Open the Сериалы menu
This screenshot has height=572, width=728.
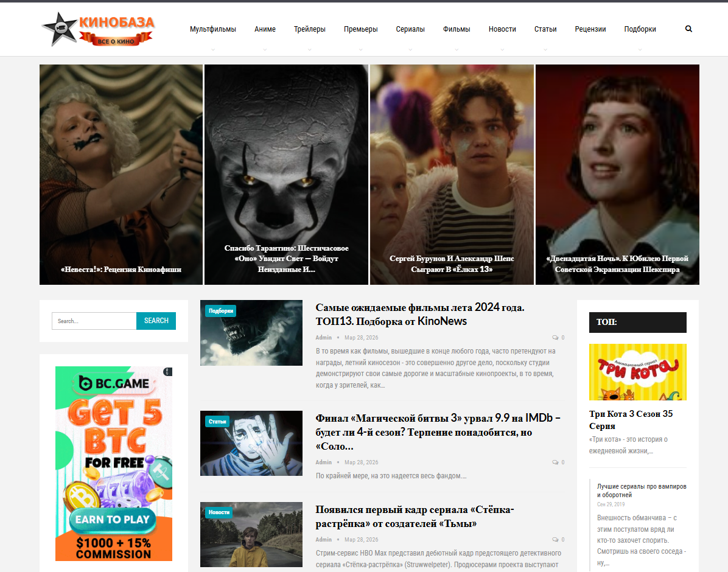pos(410,29)
